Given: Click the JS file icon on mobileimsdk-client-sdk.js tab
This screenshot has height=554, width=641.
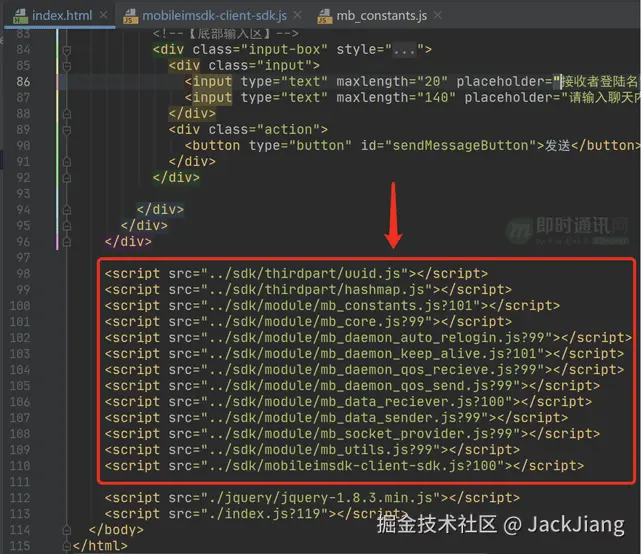Looking at the screenshot, I should (x=130, y=16).
